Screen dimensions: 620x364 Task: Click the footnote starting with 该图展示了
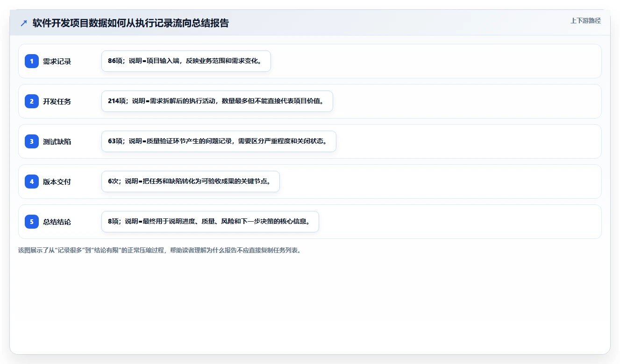tap(160, 250)
